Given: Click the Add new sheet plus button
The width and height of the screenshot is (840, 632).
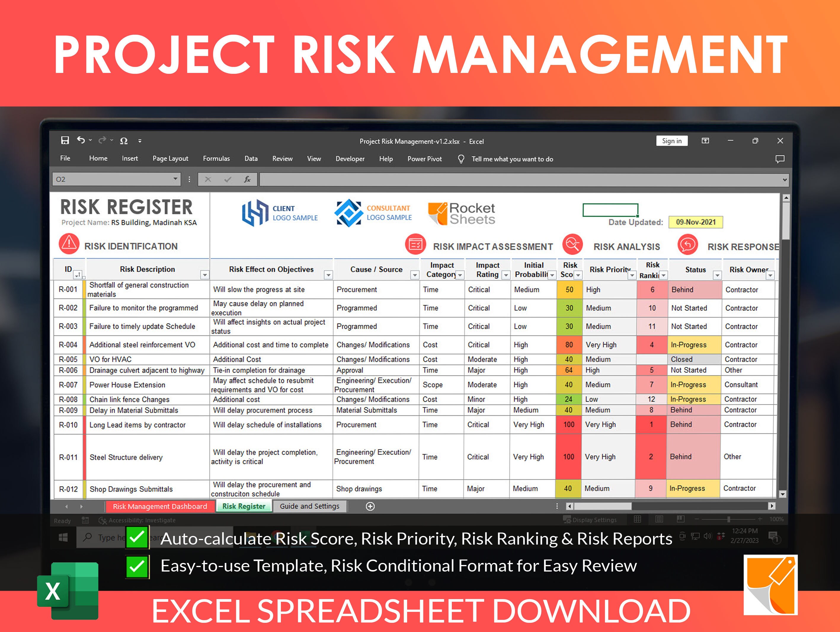Looking at the screenshot, I should pos(370,506).
